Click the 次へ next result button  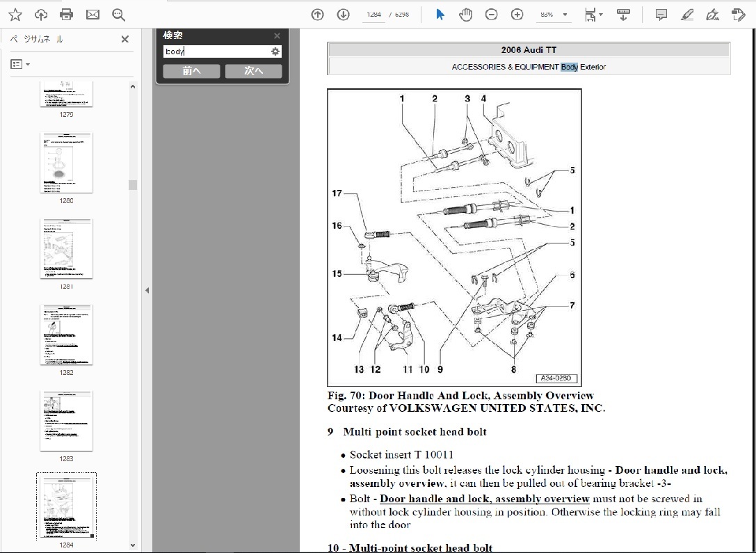[x=254, y=71]
